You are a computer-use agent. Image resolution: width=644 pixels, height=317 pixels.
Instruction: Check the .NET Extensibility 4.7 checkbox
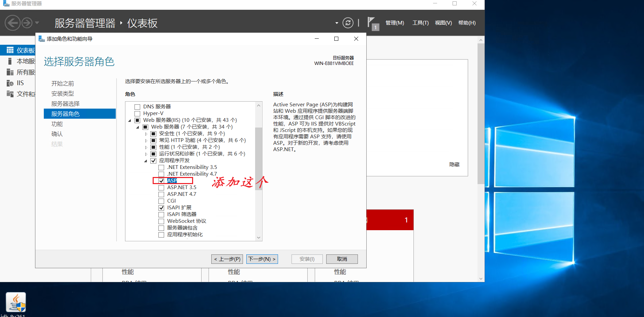[x=161, y=174]
